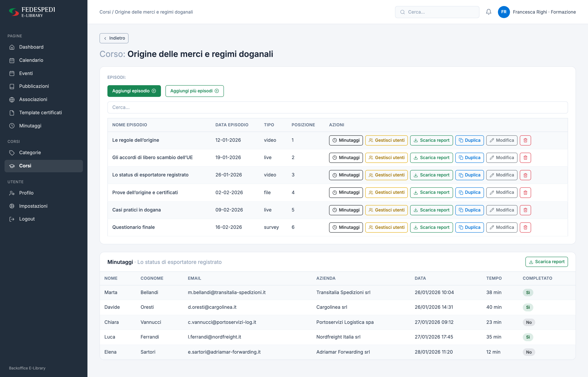Open Impostazioni settings
This screenshot has width=588, height=377.
click(x=44, y=206)
